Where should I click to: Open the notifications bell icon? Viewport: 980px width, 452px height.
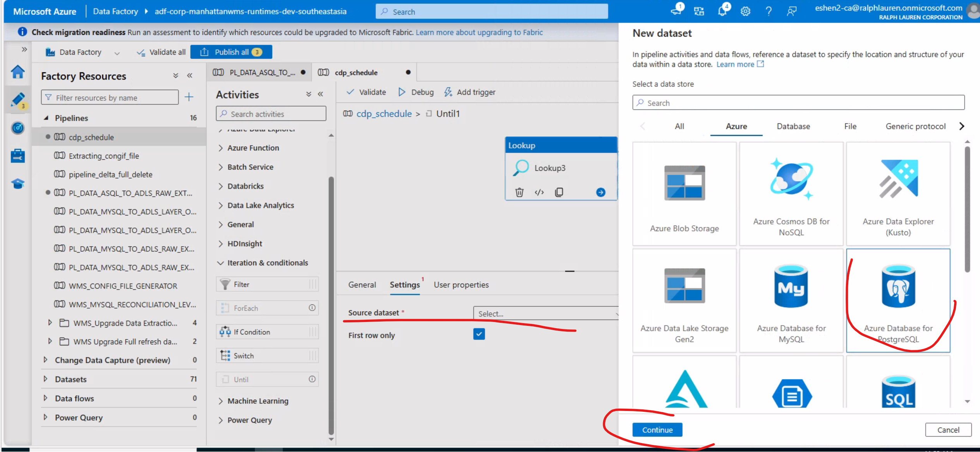pos(722,11)
